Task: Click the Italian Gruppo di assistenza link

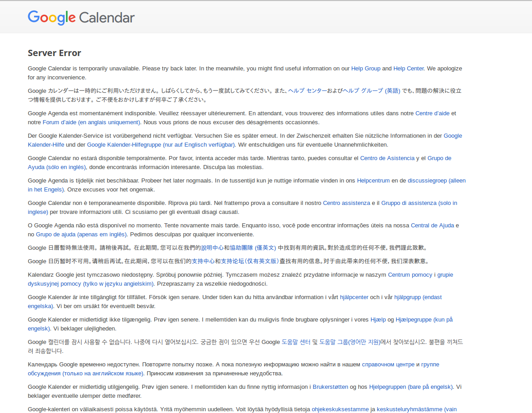Action: click(x=419, y=203)
